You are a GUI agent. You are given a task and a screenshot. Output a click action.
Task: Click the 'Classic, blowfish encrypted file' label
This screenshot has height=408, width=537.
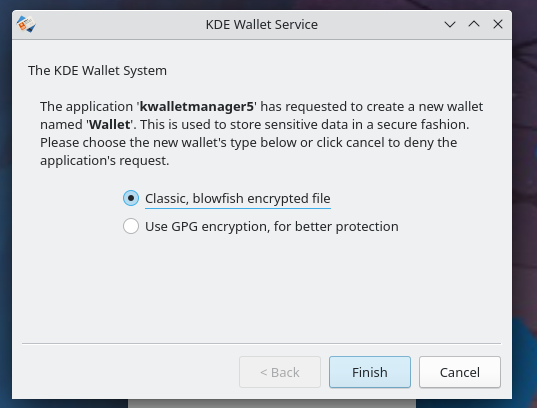[238, 198]
